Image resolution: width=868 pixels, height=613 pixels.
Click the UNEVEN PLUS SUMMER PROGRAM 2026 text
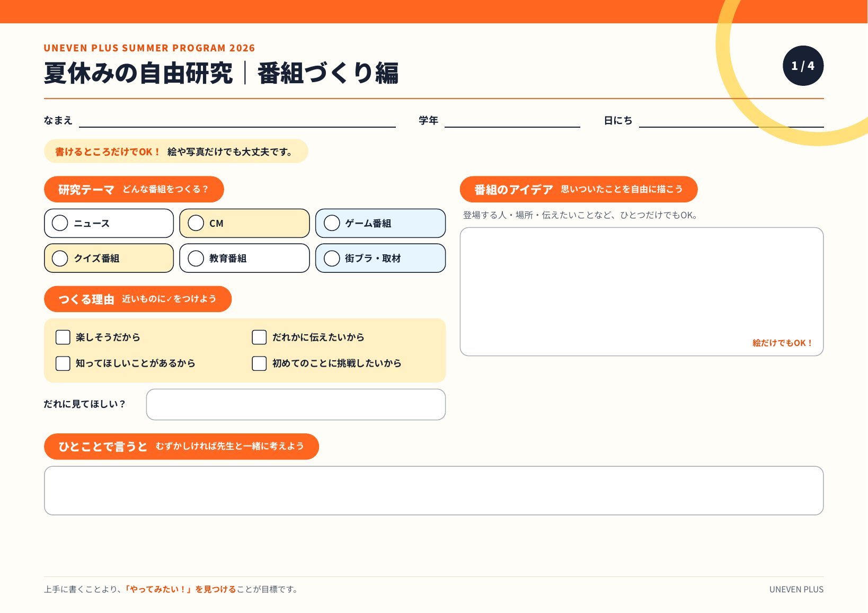(149, 48)
